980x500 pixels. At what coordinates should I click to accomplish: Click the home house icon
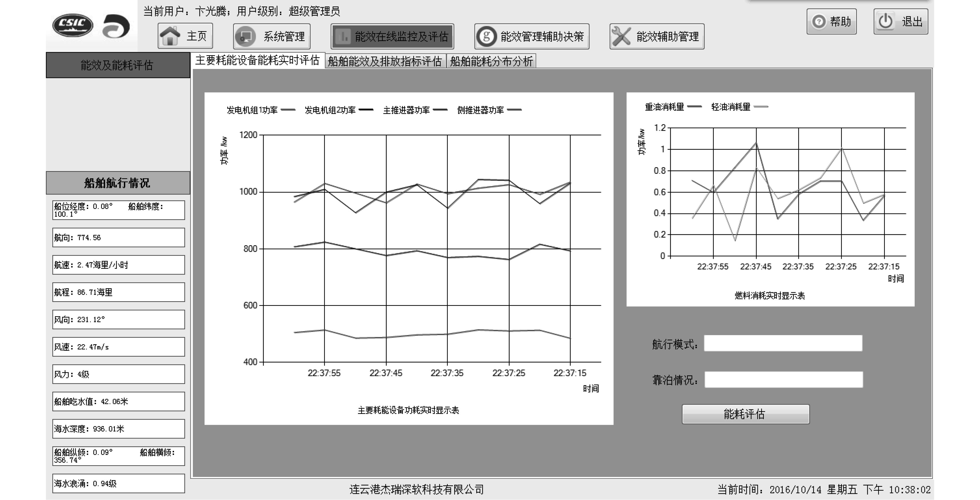tap(170, 36)
